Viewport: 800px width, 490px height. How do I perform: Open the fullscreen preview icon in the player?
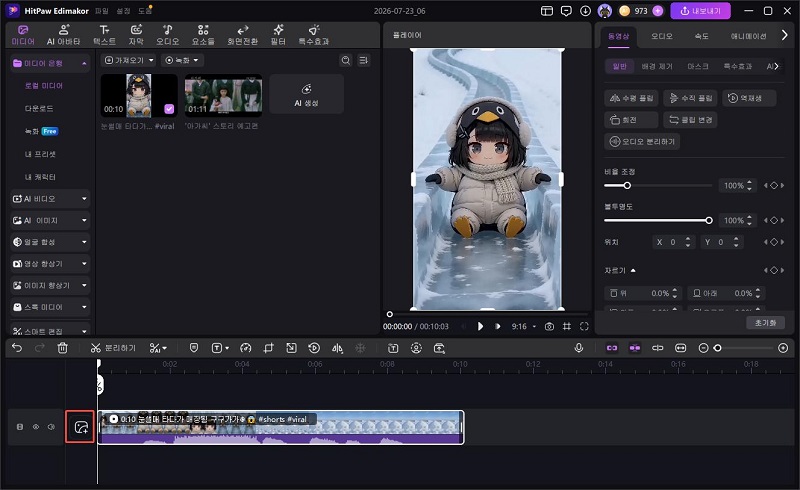tap(584, 326)
